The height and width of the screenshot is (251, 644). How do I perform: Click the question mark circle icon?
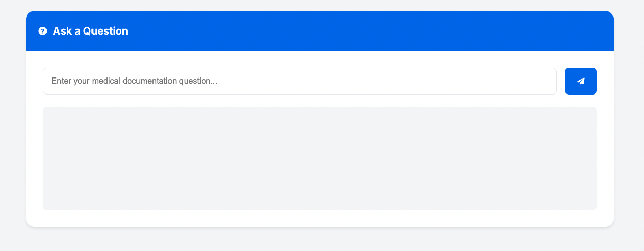[43, 31]
